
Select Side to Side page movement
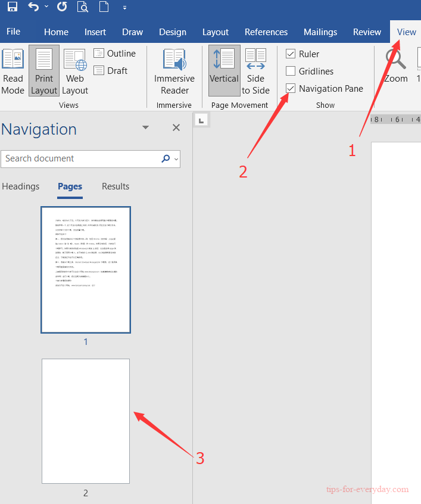pyautogui.click(x=255, y=71)
